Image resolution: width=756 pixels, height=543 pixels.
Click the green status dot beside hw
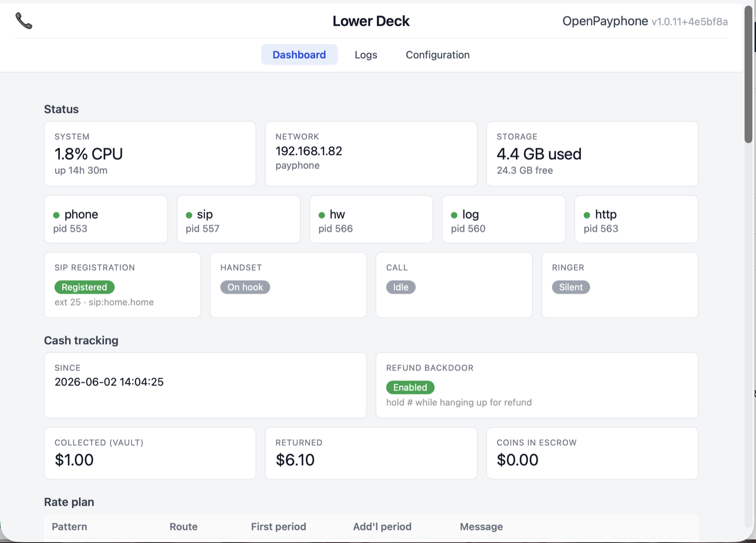point(322,215)
